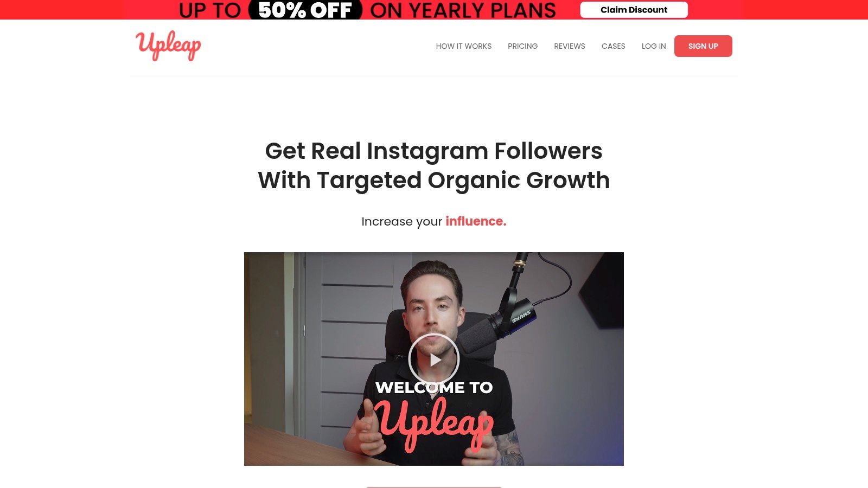Select the Log In link
The width and height of the screenshot is (868, 488).
(x=654, y=46)
